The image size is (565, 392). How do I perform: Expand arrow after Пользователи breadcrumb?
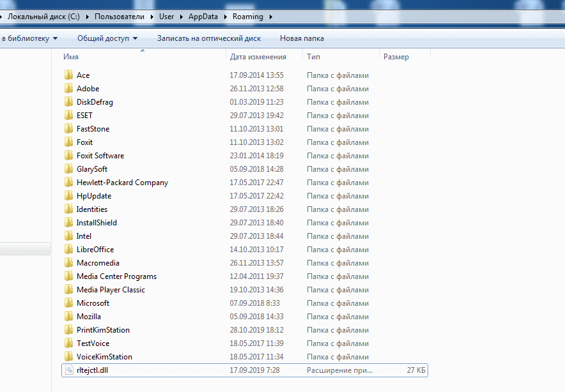[x=151, y=17]
